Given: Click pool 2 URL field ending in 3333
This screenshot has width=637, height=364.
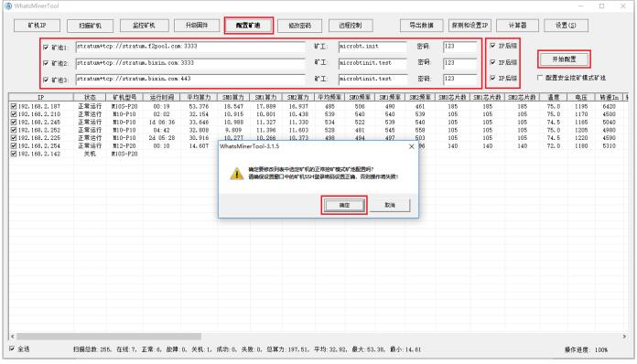Looking at the screenshot, I should 190,63.
